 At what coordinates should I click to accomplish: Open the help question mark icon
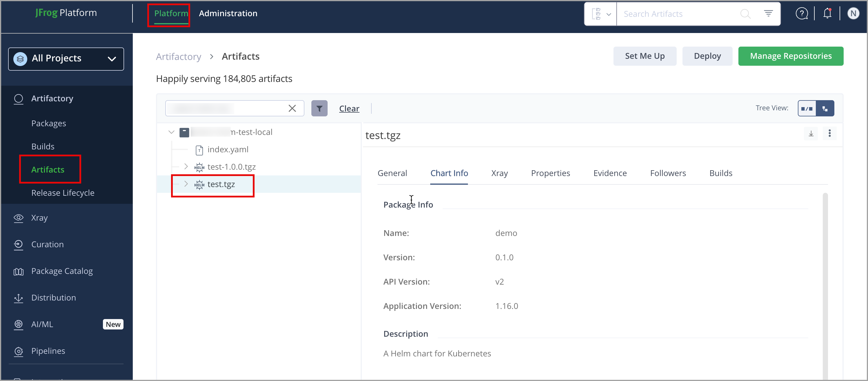pos(802,14)
